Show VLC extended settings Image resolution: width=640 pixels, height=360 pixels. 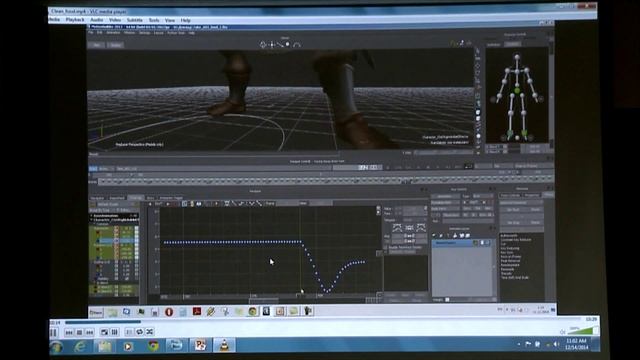click(115, 332)
